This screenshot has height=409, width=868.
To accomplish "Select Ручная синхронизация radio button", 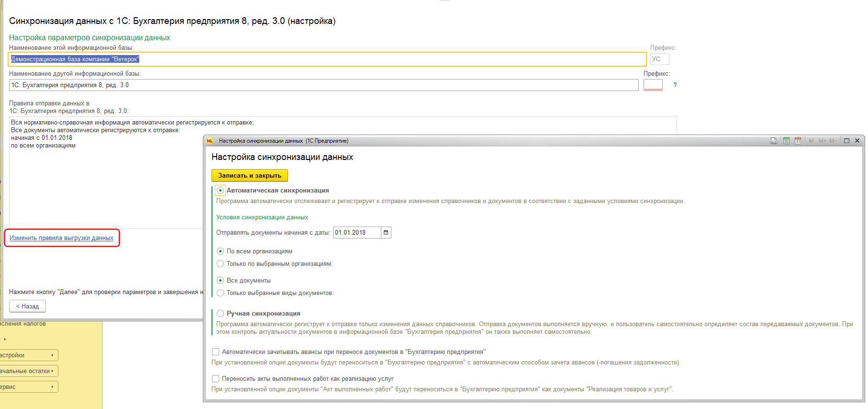I will coord(220,314).
